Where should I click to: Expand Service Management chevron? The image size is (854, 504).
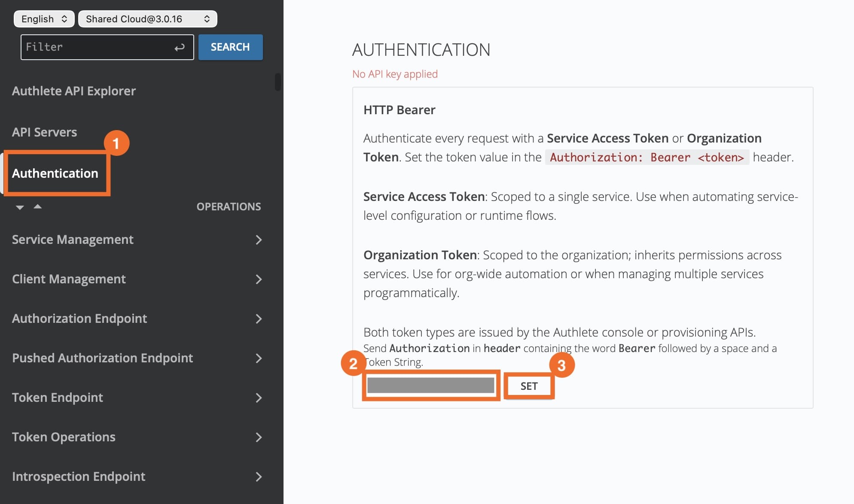click(x=259, y=240)
